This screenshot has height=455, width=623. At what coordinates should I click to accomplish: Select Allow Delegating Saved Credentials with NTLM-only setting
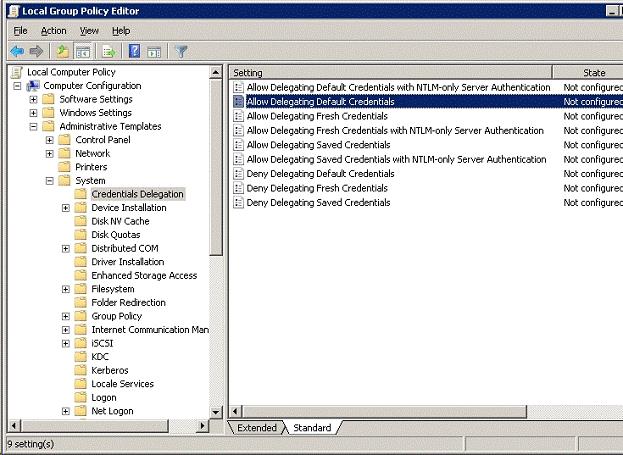[x=396, y=159]
